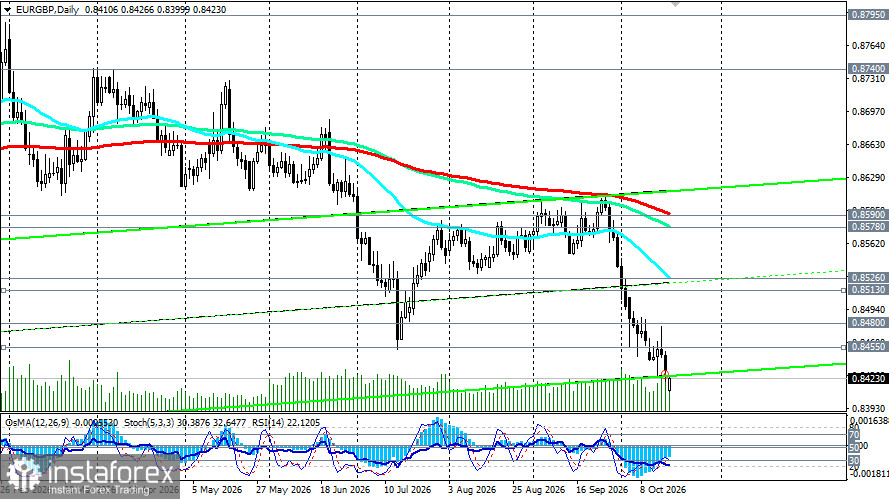Image resolution: width=889 pixels, height=499 pixels.
Task: Click the 16 Sep 2026 date label
Action: pyautogui.click(x=602, y=489)
